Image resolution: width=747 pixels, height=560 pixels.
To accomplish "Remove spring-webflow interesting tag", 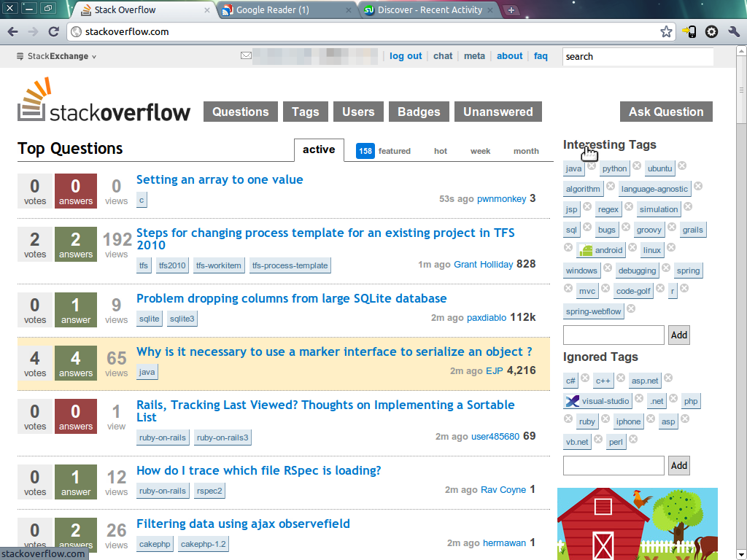I will pyautogui.click(x=631, y=308).
